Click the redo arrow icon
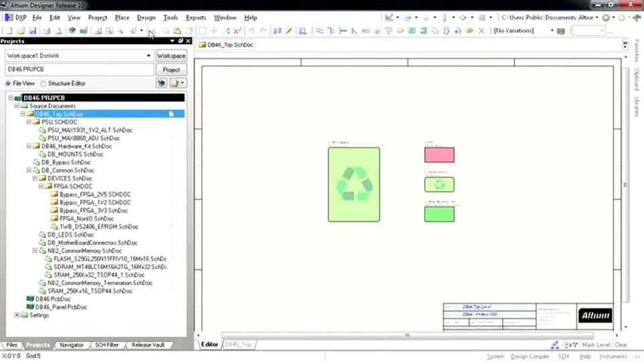This screenshot has height=362, width=644. pyautogui.click(x=263, y=31)
